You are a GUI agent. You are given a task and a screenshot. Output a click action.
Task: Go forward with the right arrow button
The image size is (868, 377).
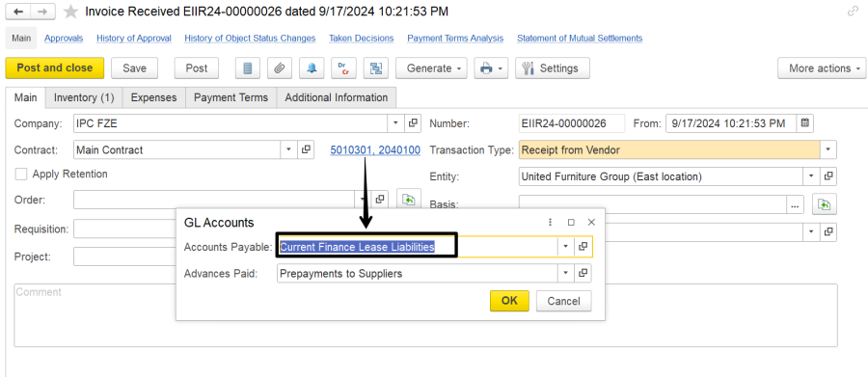click(42, 12)
